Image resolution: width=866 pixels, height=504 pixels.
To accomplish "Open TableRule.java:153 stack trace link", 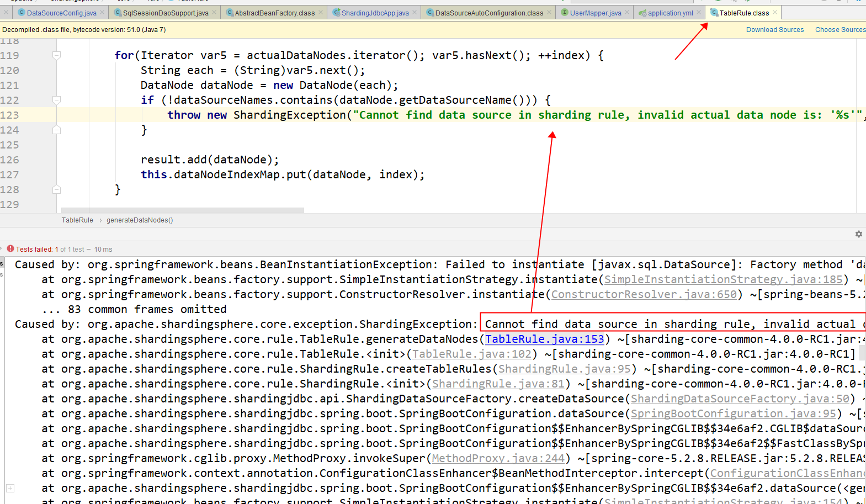I will click(x=545, y=339).
